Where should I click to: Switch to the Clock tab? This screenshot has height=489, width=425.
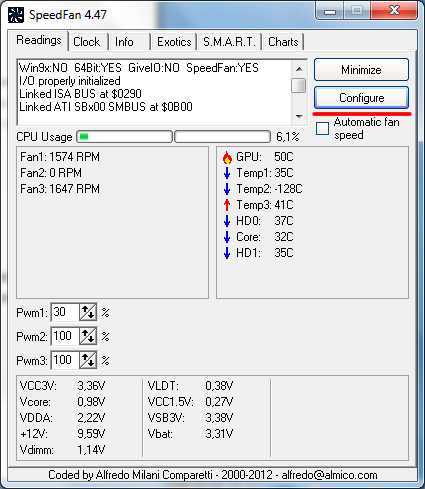(87, 42)
